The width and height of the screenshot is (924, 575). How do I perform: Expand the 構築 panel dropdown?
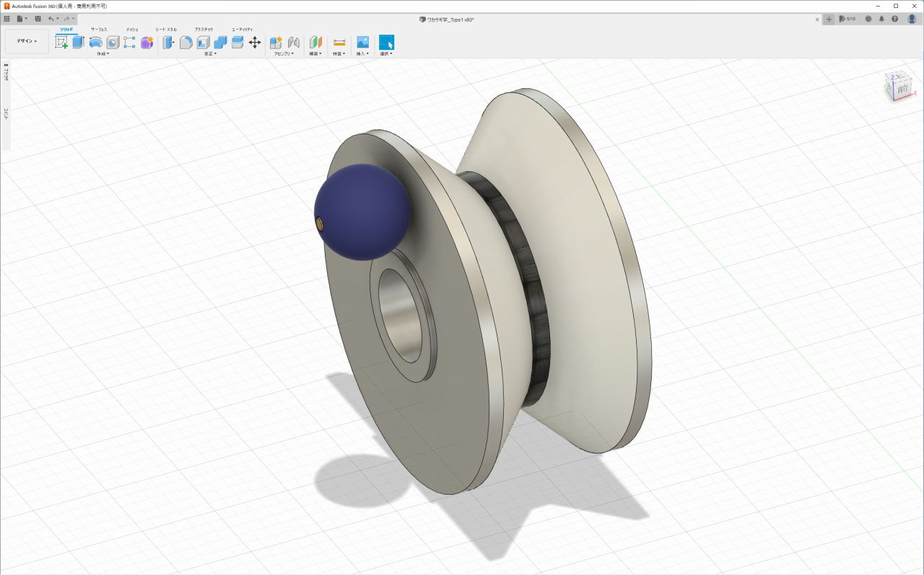pyautogui.click(x=315, y=53)
